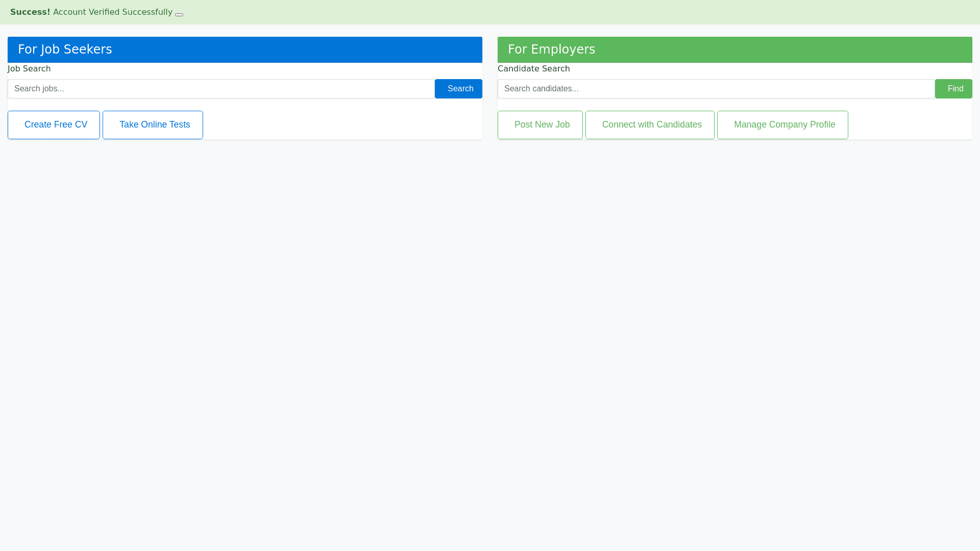
Task: Select Take Online Tests button
Action: point(153,125)
